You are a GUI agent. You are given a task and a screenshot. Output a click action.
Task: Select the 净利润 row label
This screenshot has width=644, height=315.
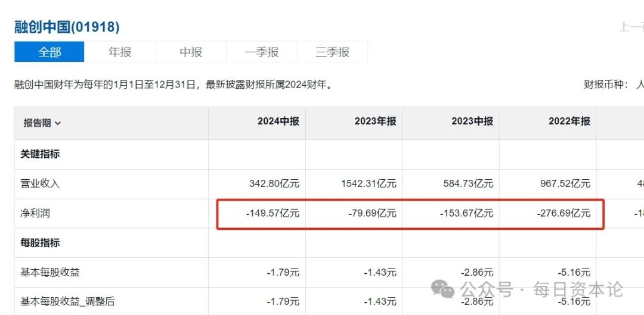(x=35, y=213)
